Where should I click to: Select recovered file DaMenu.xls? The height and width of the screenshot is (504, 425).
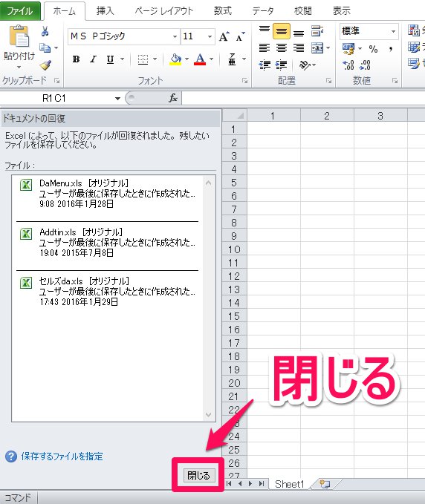pos(108,194)
